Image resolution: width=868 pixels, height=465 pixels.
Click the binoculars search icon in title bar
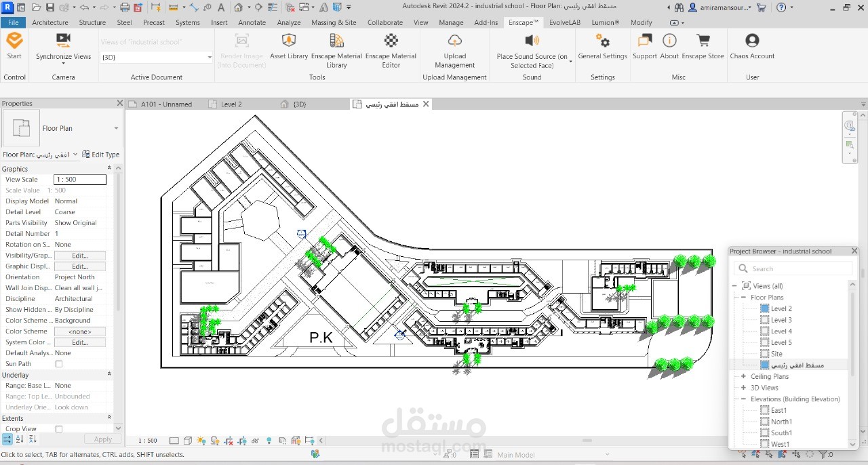point(679,7)
